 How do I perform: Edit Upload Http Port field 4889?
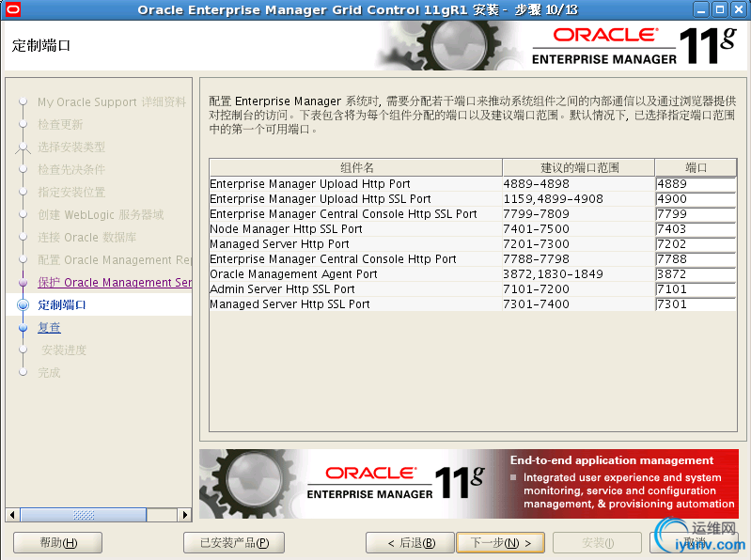point(696,184)
